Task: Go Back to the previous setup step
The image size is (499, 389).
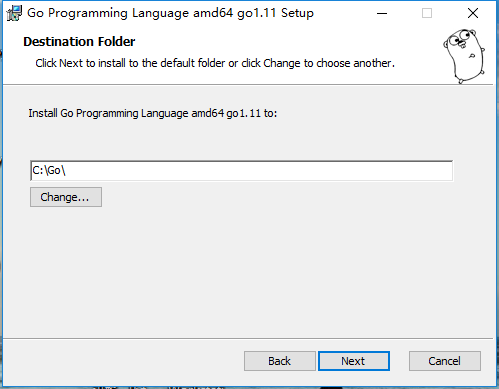Action: 279,361
